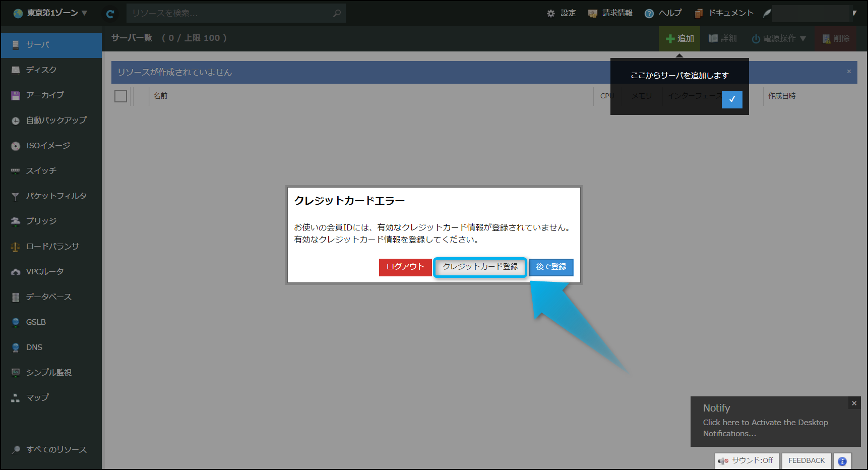Confirm the tooltip with the blue checkmark button
Viewport: 868px width, 470px height.
[x=732, y=99]
